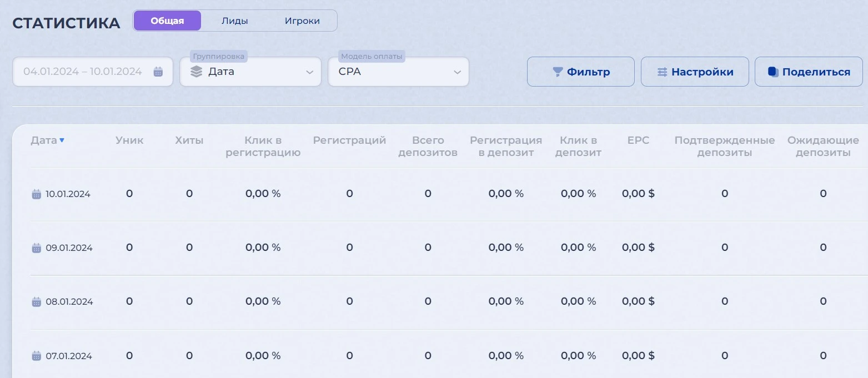The image size is (868, 378).
Task: Click the layers icon in Группировка dropdown
Action: (196, 72)
